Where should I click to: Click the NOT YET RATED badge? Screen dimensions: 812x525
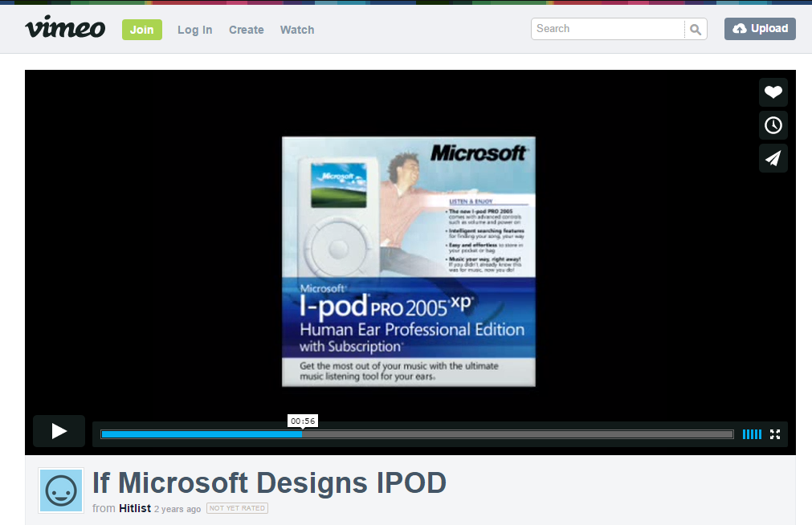(x=237, y=508)
